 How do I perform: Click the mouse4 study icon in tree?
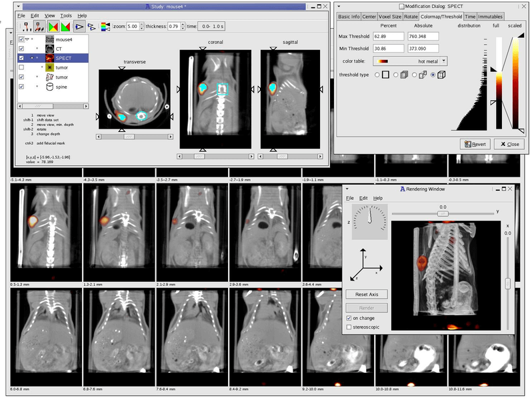49,39
